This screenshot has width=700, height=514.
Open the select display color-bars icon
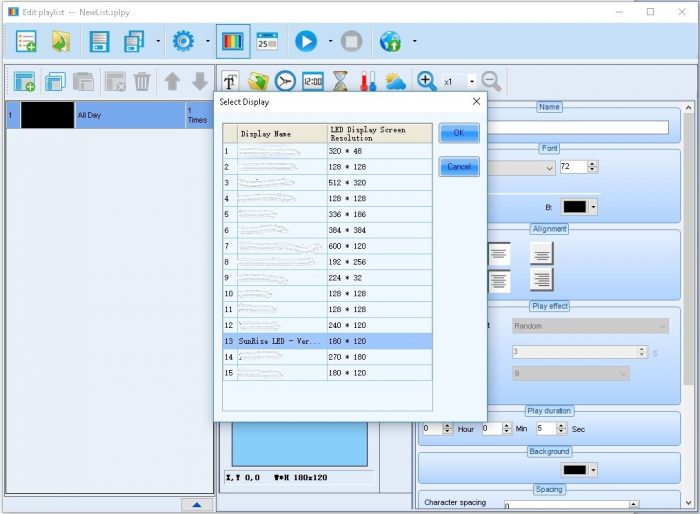233,41
